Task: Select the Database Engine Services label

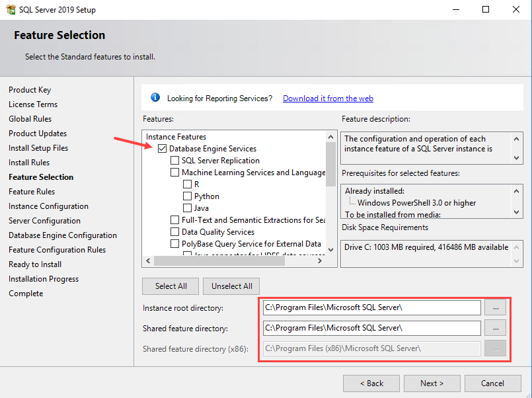Action: pos(213,149)
